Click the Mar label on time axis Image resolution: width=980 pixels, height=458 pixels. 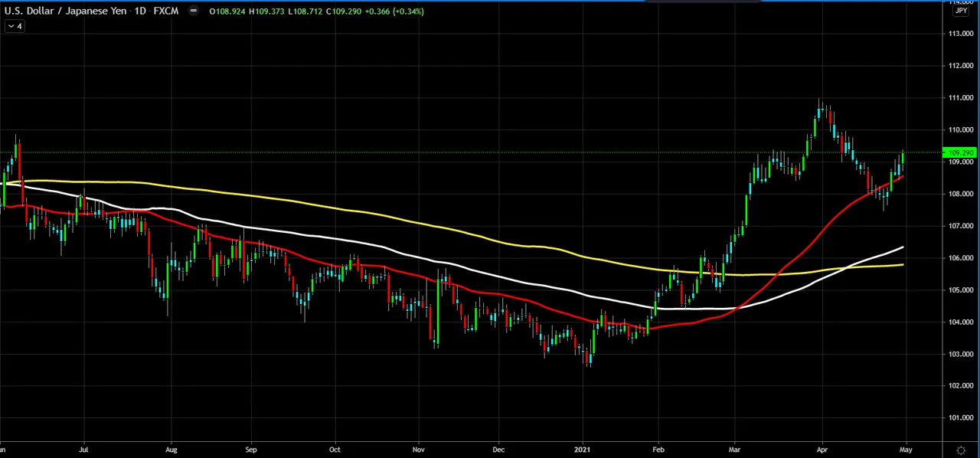(x=735, y=450)
